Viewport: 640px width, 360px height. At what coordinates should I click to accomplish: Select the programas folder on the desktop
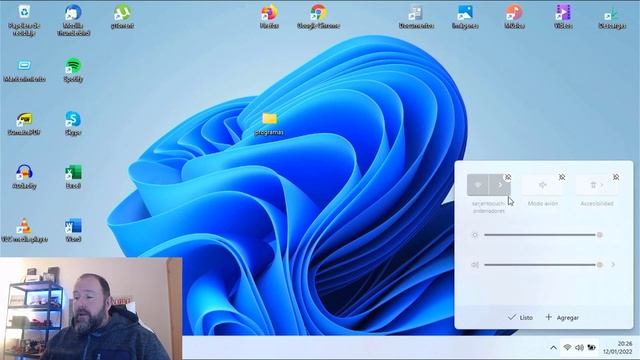269,124
